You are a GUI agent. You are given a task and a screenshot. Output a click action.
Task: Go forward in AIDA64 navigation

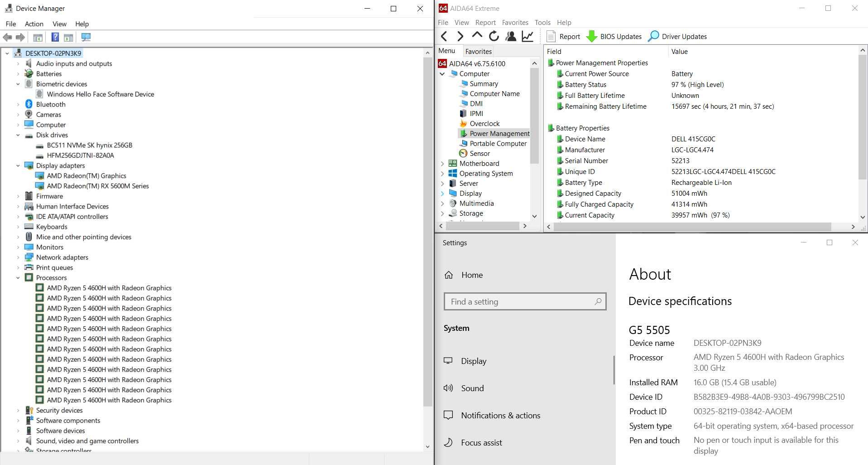click(460, 36)
